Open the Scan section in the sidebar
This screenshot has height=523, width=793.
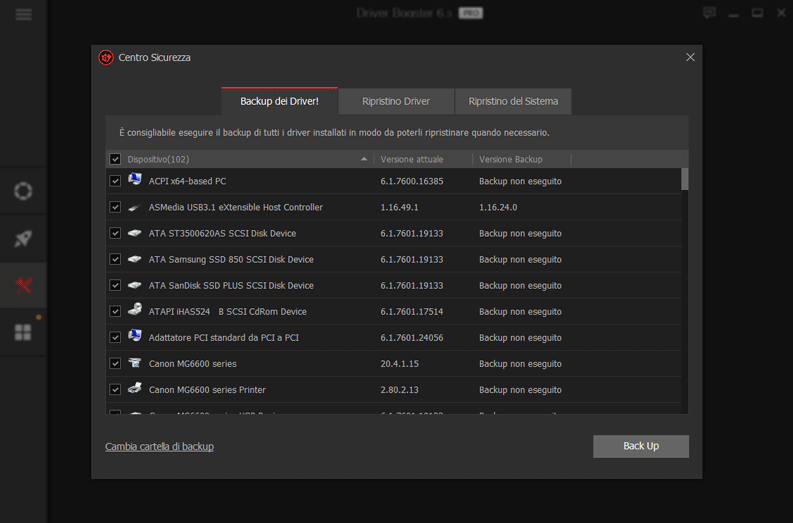pos(23,191)
